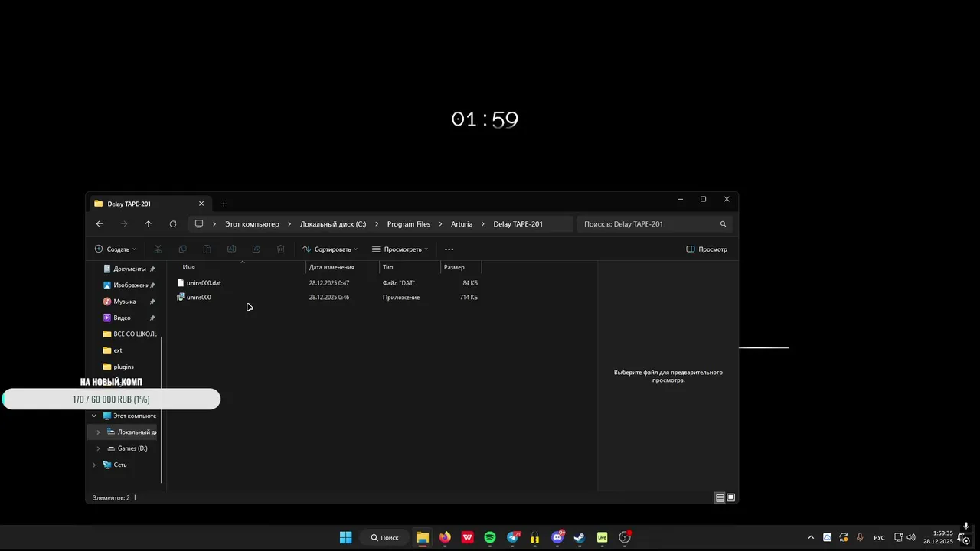Go up one folder level with up arrow

pos(148,224)
